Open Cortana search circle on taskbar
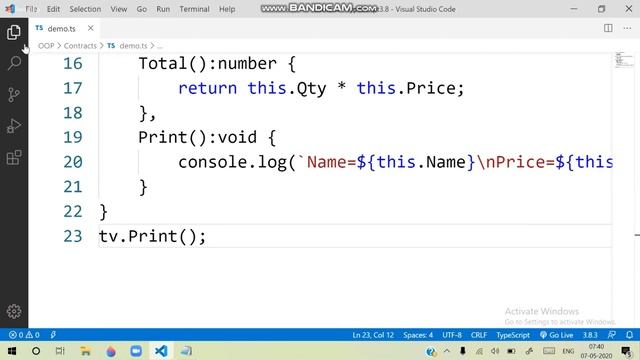This screenshot has width=640, height=360. [36, 351]
